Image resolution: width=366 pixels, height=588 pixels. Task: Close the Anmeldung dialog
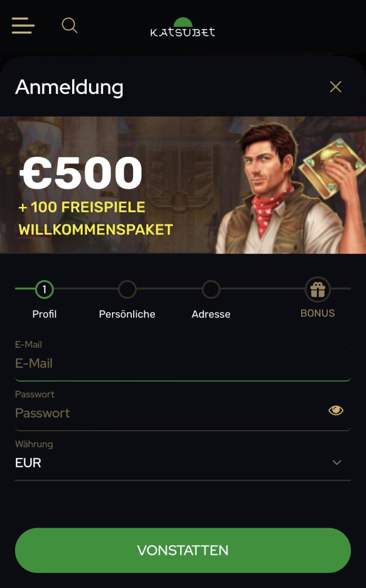coord(335,87)
